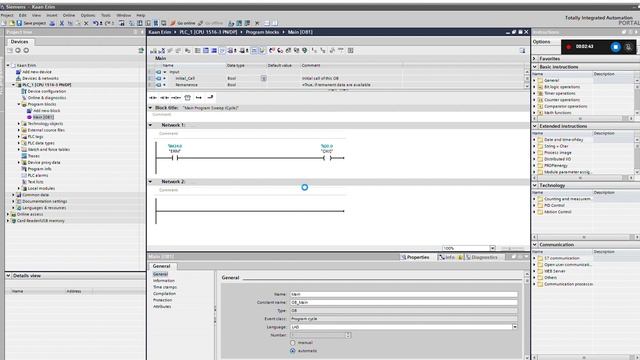Click the Name input field showing Main

[404, 294]
